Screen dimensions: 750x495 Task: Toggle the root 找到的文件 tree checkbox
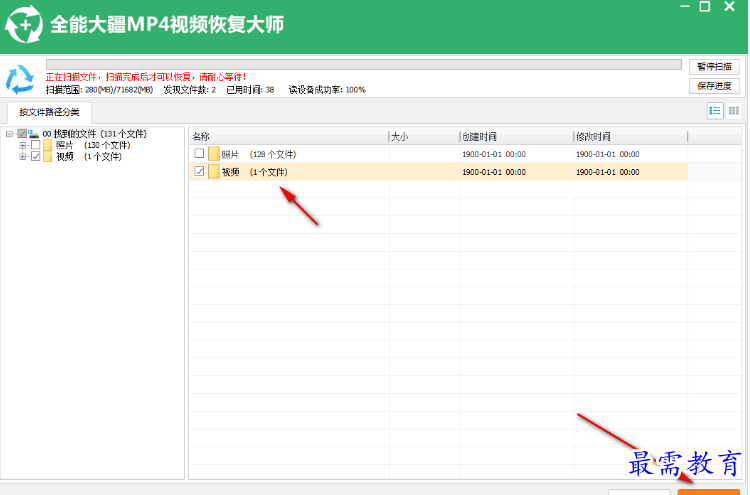click(22, 133)
